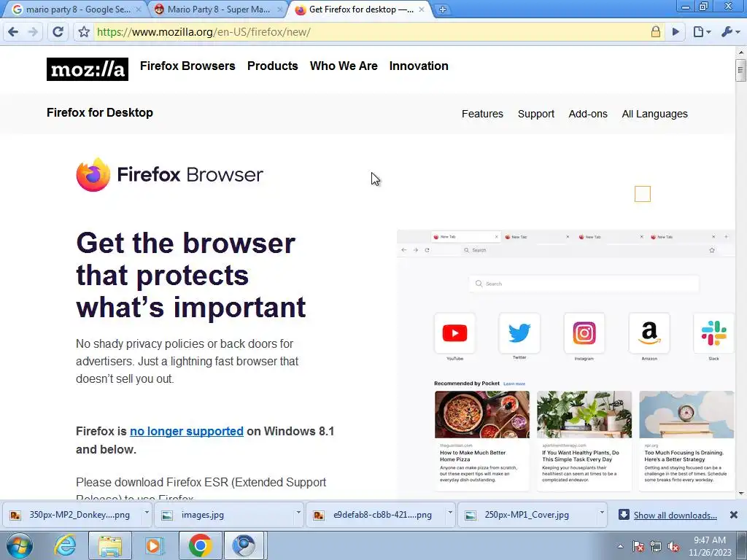Launch Internet Explorer from the taskbar
The width and height of the screenshot is (747, 560).
point(65,545)
